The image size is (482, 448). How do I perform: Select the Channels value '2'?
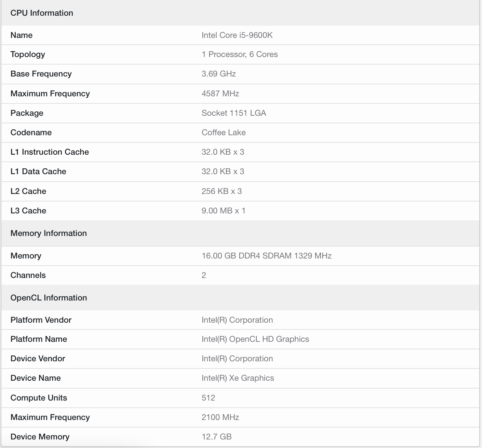(204, 275)
